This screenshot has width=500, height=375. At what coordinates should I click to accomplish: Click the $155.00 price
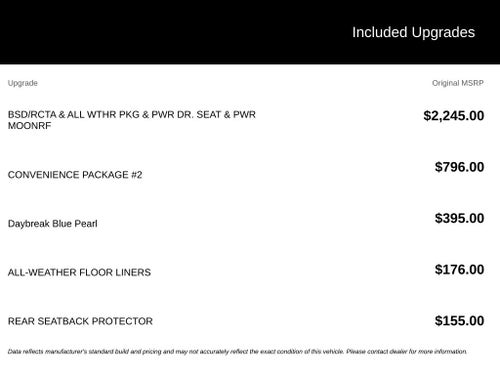(459, 321)
